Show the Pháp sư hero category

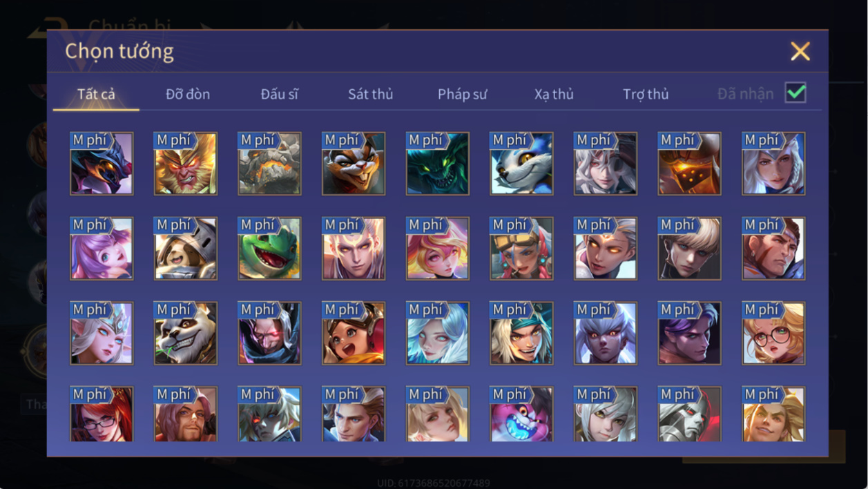[x=462, y=94]
